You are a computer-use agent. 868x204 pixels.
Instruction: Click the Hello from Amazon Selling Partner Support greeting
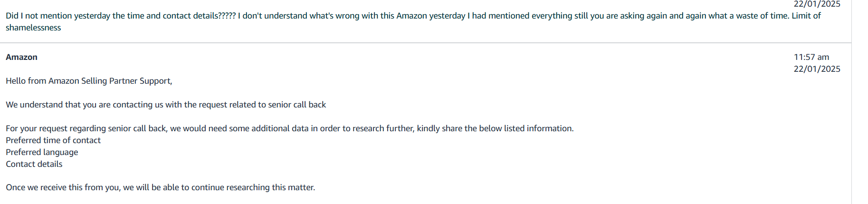click(x=89, y=81)
